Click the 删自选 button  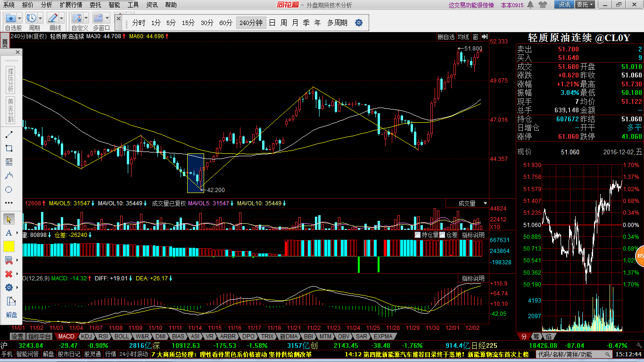pyautogui.click(x=446, y=37)
